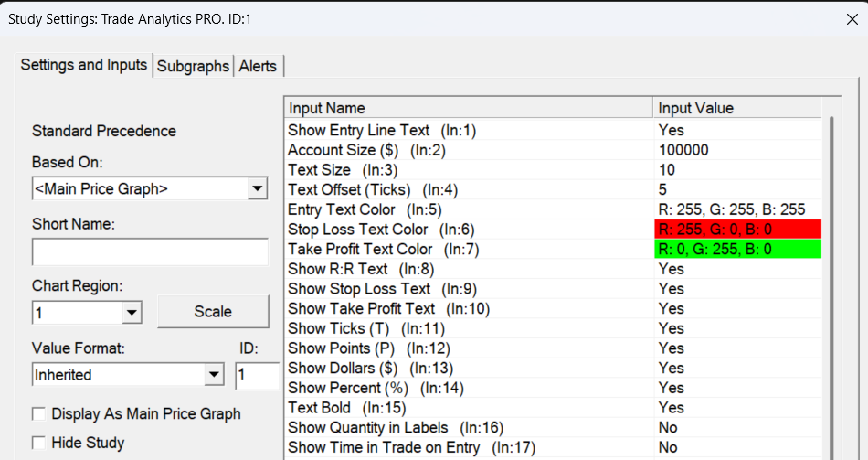
Task: Toggle the Hide Study checkbox
Action: (x=39, y=443)
